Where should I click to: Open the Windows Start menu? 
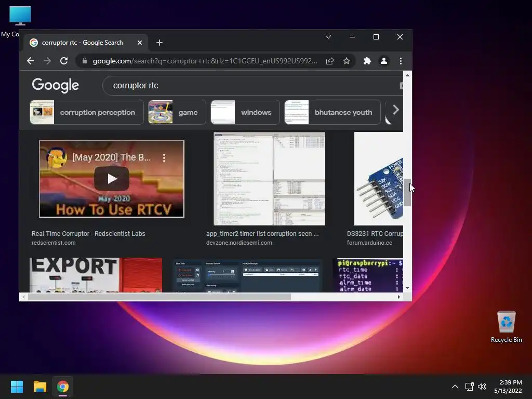pos(17,387)
